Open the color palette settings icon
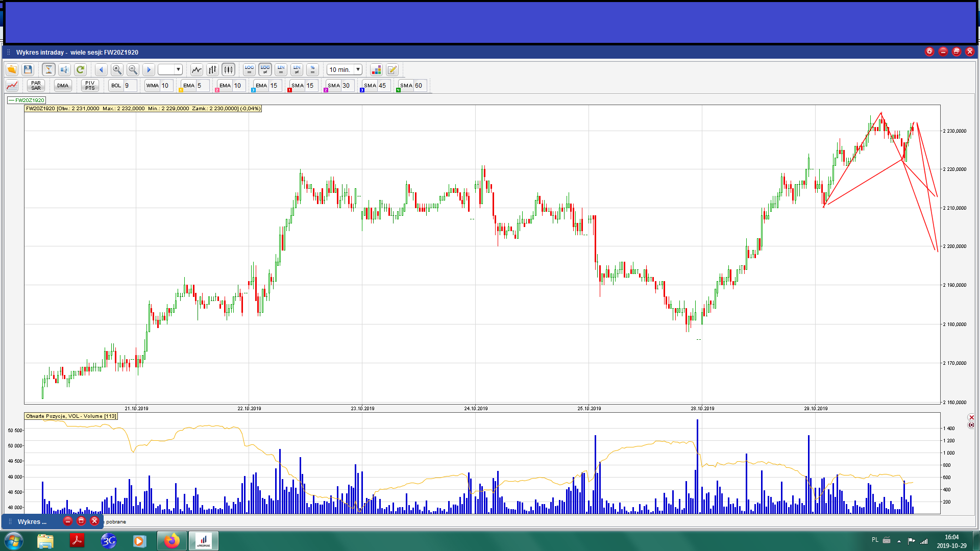The width and height of the screenshot is (980, 551). (x=376, y=69)
